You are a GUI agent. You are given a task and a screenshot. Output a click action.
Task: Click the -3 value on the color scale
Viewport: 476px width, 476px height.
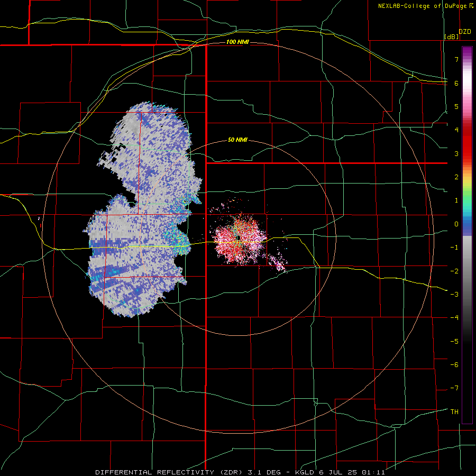click(x=454, y=295)
